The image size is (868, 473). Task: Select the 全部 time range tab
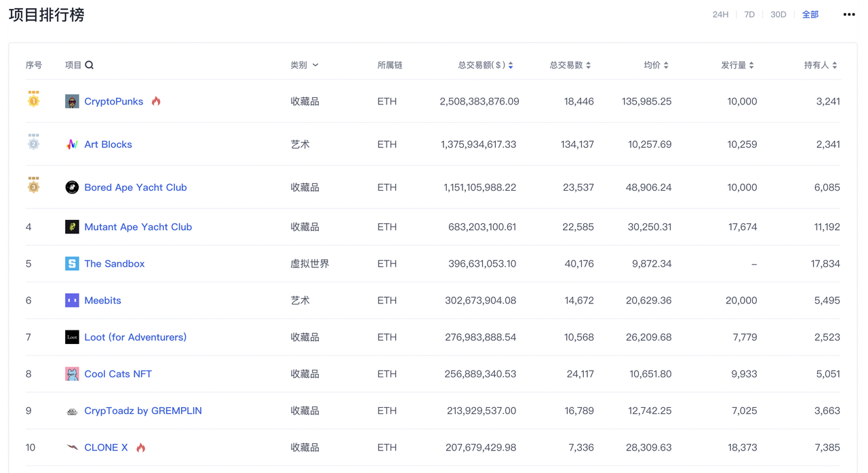coord(810,14)
